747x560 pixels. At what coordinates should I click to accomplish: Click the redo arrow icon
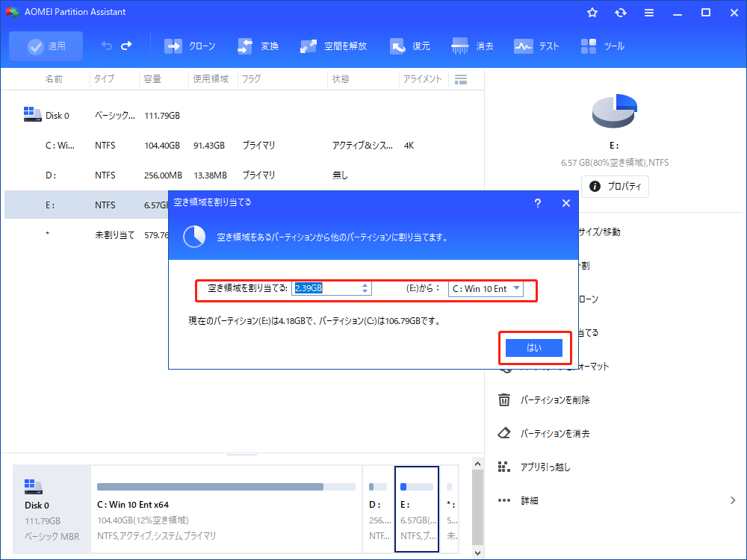(126, 46)
